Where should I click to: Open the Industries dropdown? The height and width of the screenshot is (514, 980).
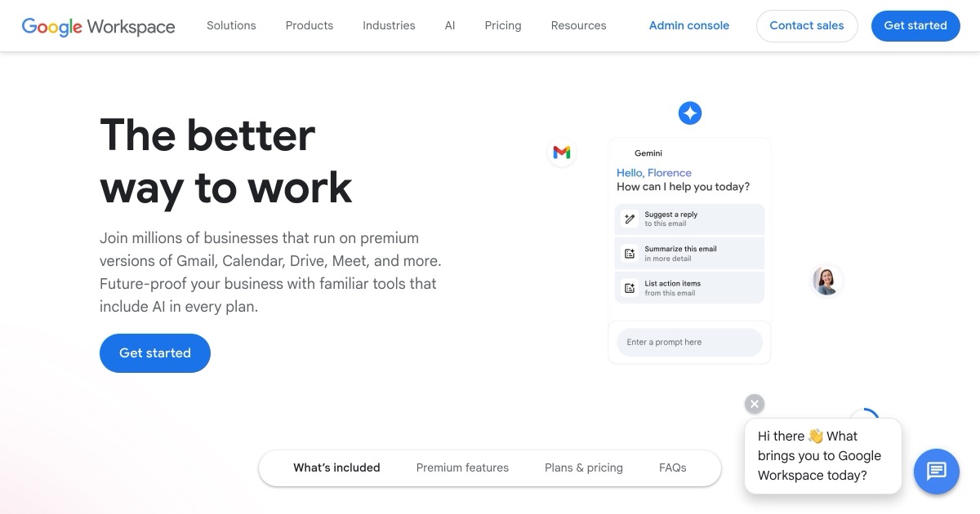389,25
